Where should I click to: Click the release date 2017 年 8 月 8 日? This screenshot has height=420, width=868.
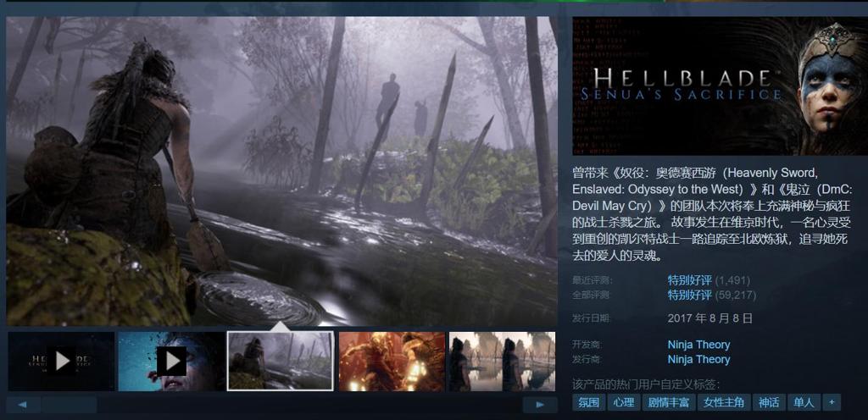click(710, 318)
